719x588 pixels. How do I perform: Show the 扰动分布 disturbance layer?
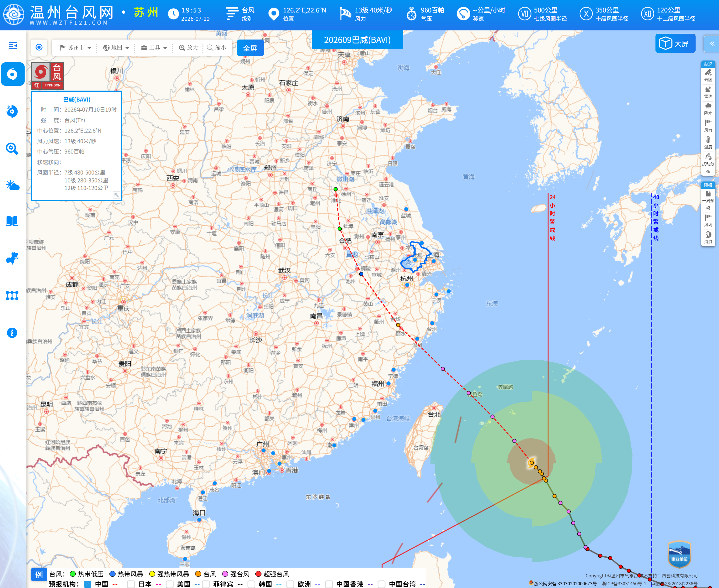(x=708, y=163)
